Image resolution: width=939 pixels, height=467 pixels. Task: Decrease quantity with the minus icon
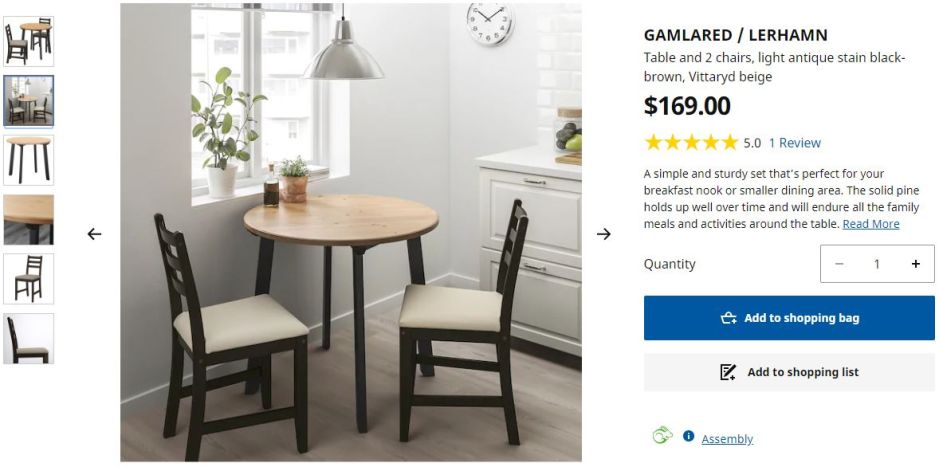pos(839,264)
